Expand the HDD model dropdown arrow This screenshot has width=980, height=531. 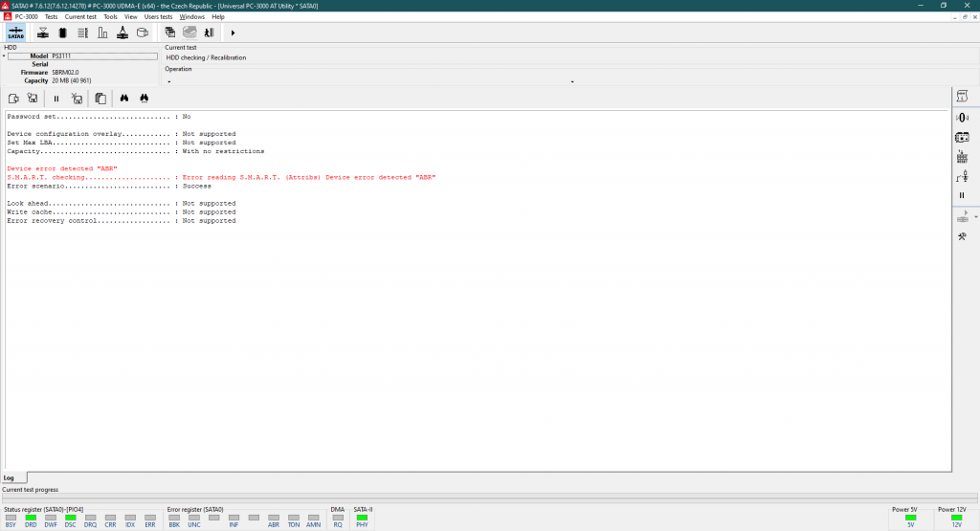tap(4, 56)
